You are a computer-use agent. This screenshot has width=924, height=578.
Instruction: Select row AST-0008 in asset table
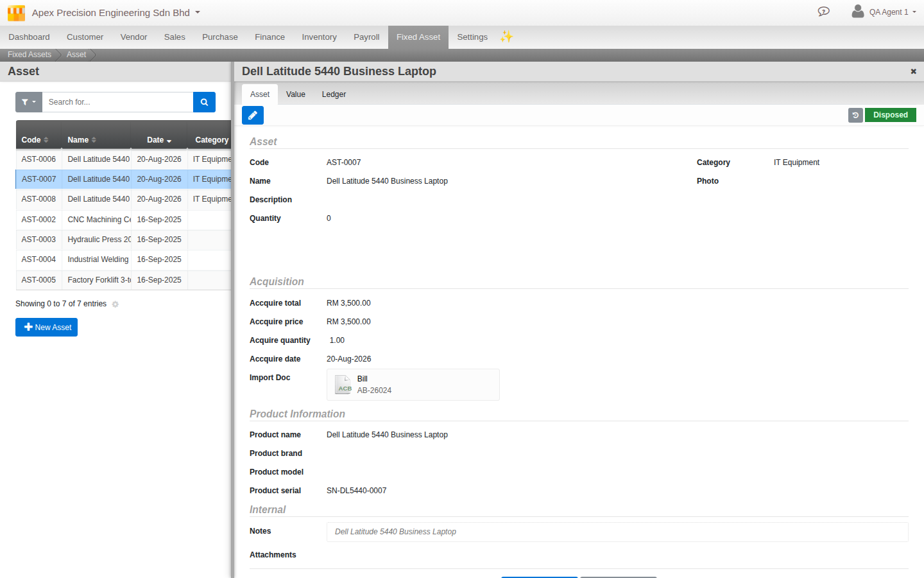pyautogui.click(x=123, y=199)
